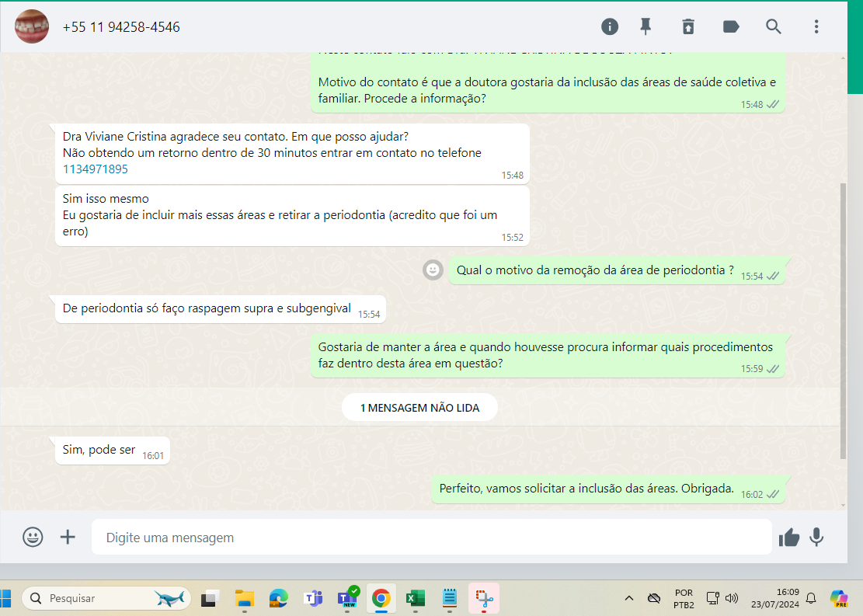The width and height of the screenshot is (863, 616).
Task: Select message 'De periodontia só faço raspagem'
Action: (220, 309)
